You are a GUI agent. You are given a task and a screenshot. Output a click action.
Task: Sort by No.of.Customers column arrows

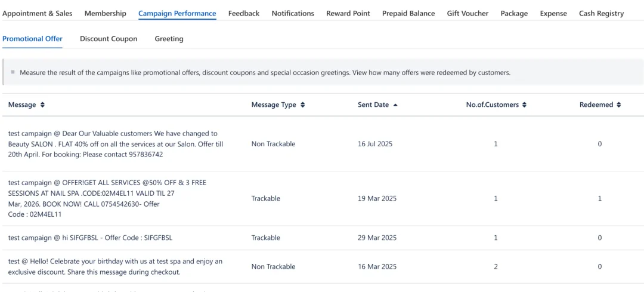click(x=524, y=105)
